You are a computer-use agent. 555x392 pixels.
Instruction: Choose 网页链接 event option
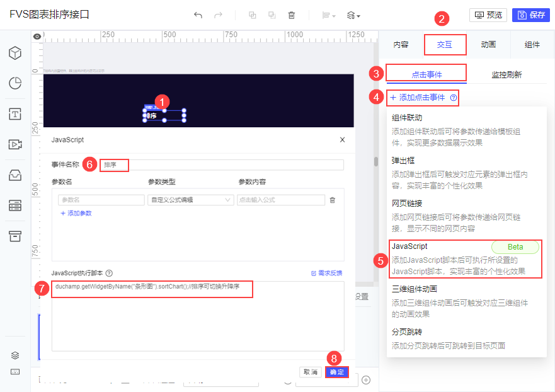point(467,216)
